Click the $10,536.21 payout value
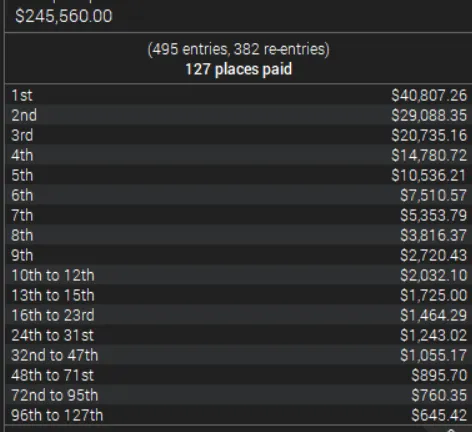Image resolution: width=472 pixels, height=432 pixels. [x=428, y=175]
